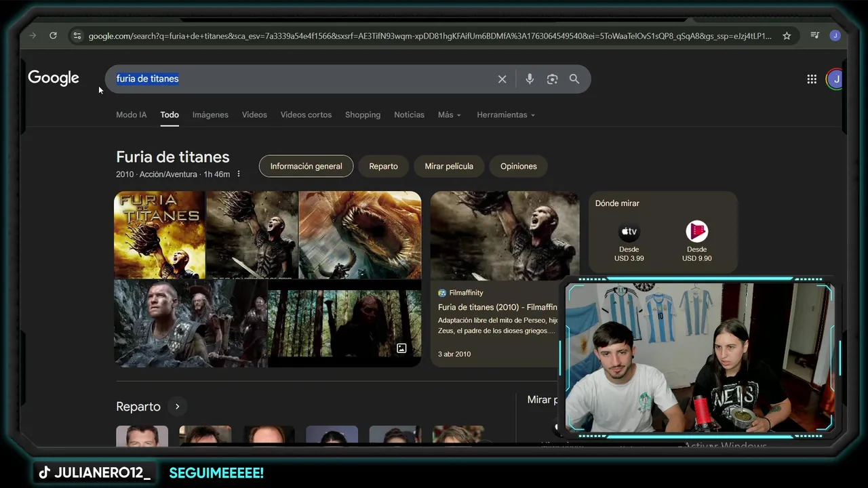Open site information icon in address bar
This screenshot has width=868, height=488.
click(x=77, y=36)
